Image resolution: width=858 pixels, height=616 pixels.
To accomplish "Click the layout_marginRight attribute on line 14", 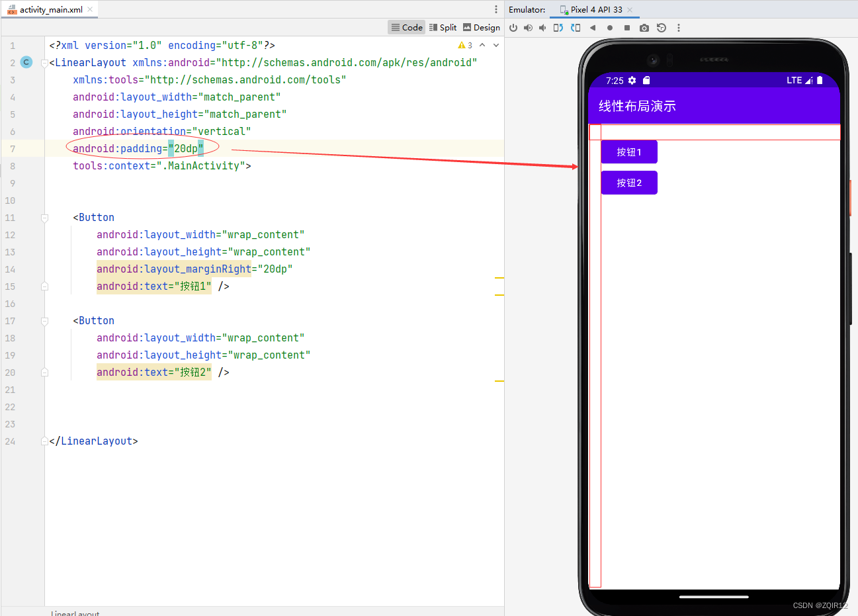I will (194, 269).
